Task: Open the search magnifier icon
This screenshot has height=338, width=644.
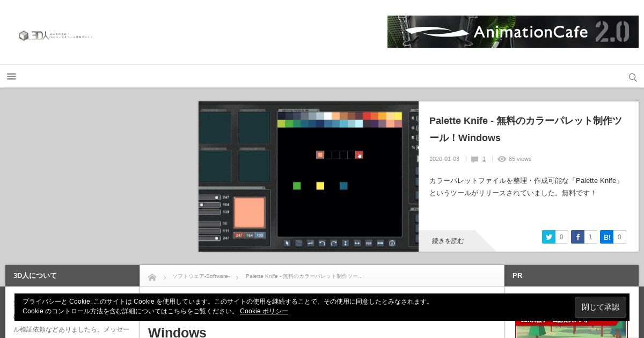Action: (633, 77)
